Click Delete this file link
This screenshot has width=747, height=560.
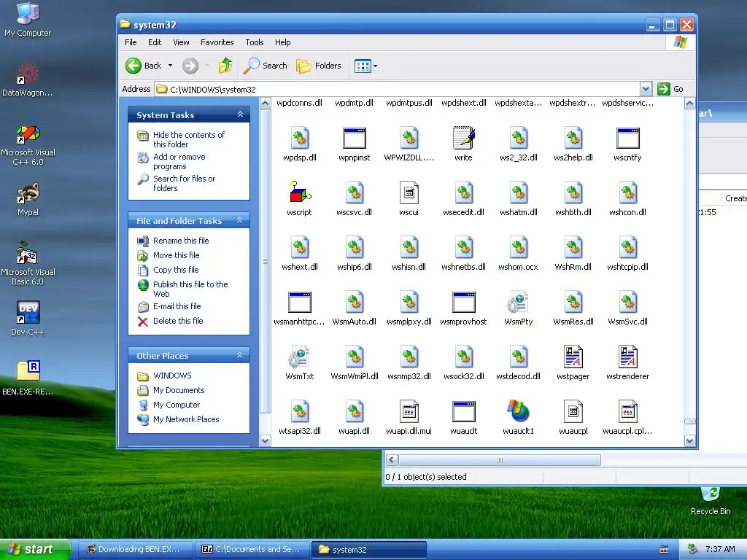[178, 321]
